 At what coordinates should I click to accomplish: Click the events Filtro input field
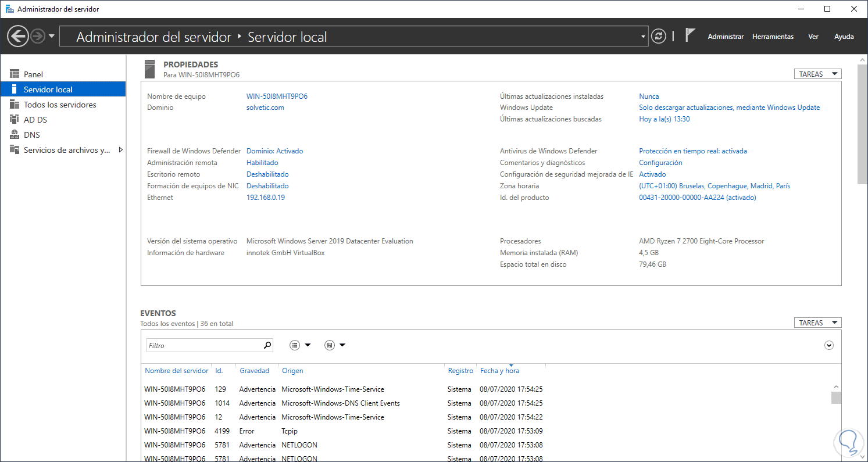pos(204,345)
